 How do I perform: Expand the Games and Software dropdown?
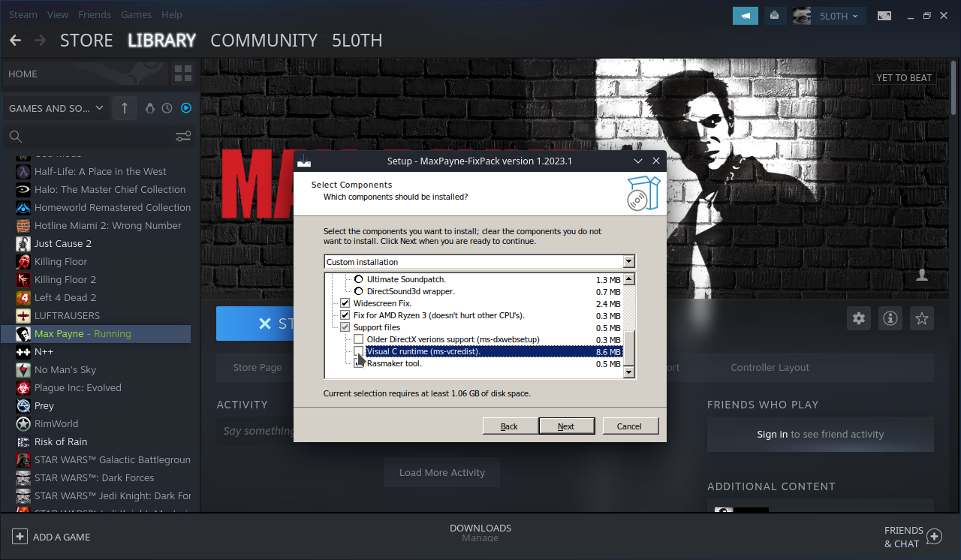[56, 108]
